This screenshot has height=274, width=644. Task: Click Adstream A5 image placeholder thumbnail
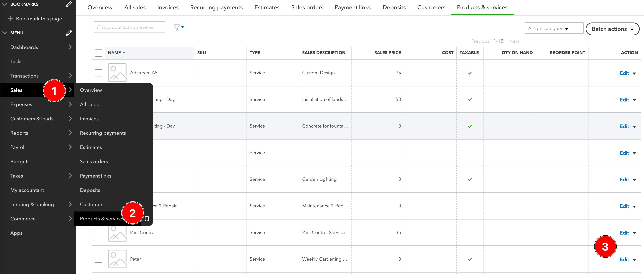point(117,73)
